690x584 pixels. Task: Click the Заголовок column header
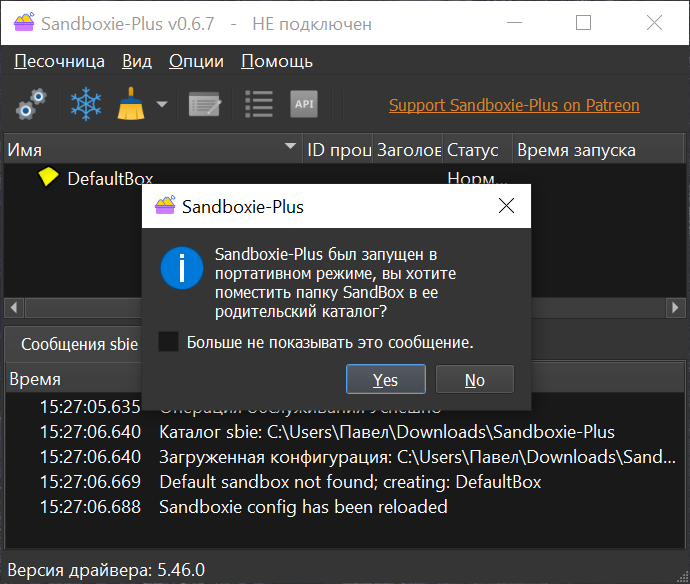tap(408, 150)
